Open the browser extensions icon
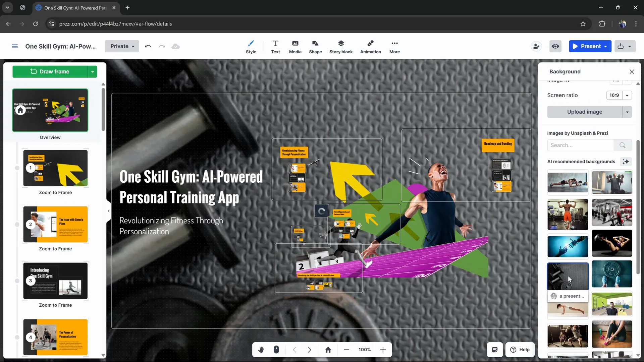The image size is (644, 362). point(602,24)
